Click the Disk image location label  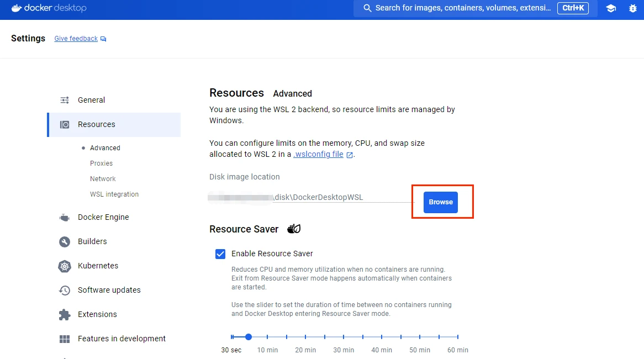point(244,177)
